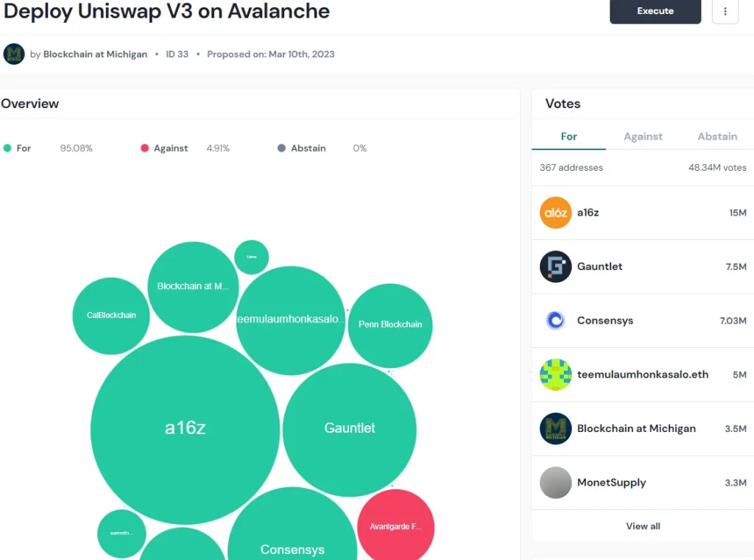Image resolution: width=754 pixels, height=560 pixels.
Task: Select the teemulaumhonkasalo bubble
Action: pos(290,320)
